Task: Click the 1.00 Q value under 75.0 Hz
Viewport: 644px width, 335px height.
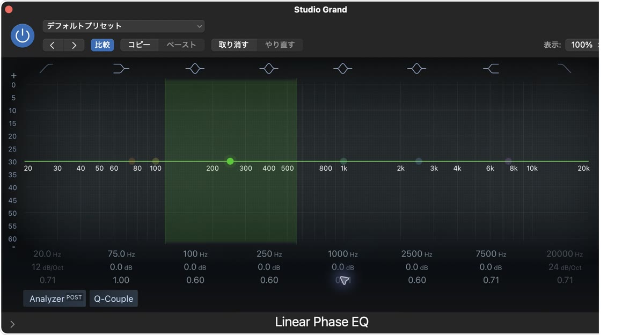Action: (121, 280)
